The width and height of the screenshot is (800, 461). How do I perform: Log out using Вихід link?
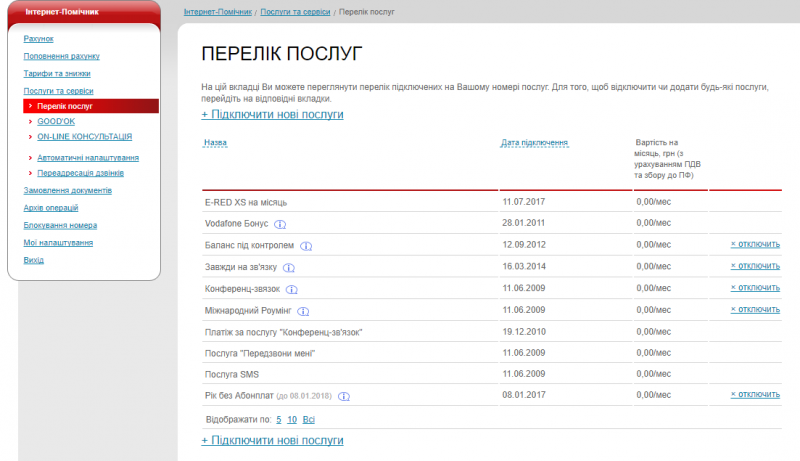tap(33, 260)
